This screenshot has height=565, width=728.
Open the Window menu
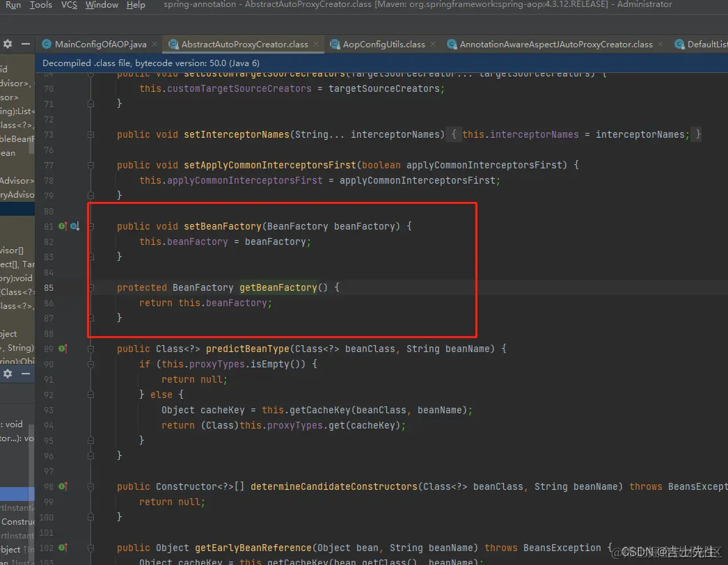pos(102,5)
